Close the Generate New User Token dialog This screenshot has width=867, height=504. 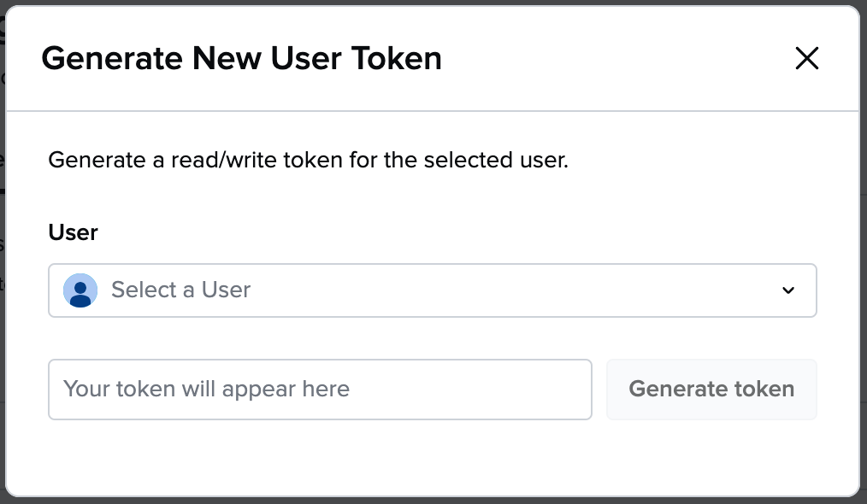[807, 58]
